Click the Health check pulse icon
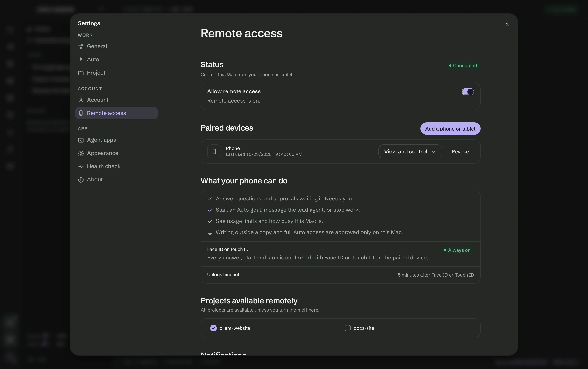 point(81,167)
